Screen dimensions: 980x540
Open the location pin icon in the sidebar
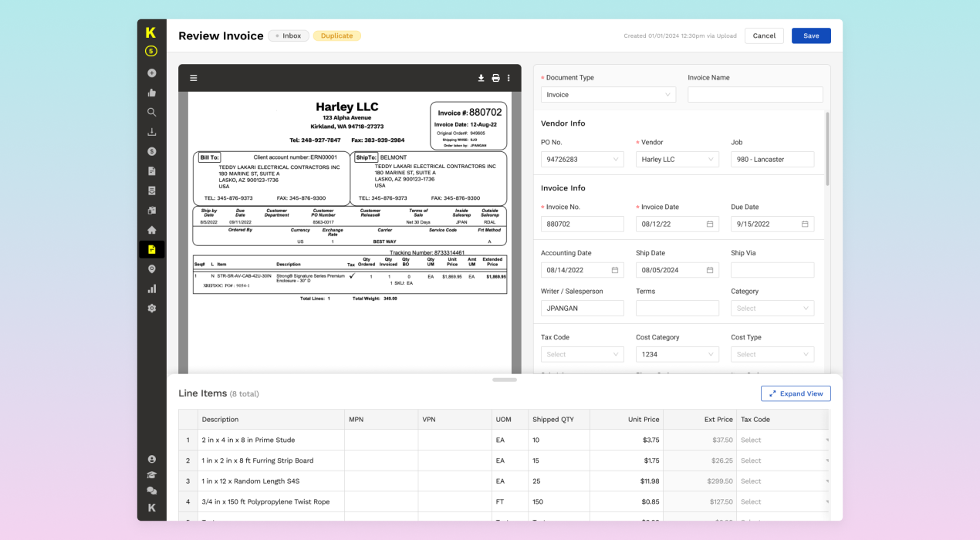point(151,269)
